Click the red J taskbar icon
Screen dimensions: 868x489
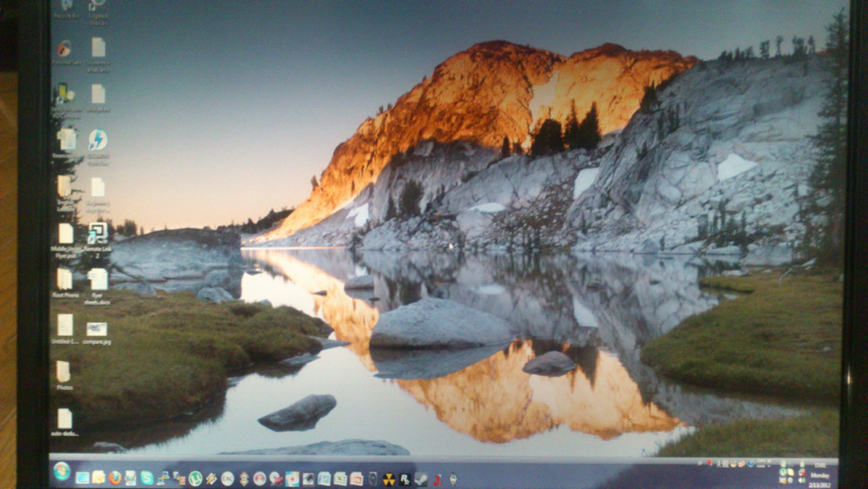click(x=437, y=479)
